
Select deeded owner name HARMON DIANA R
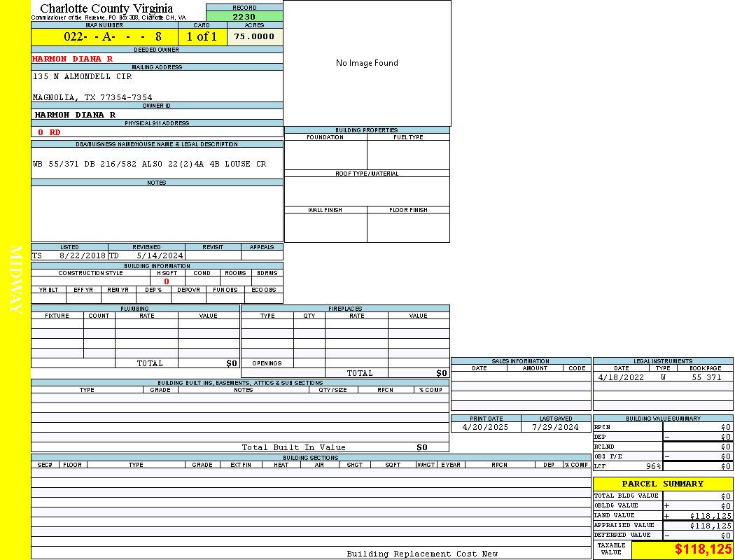pyautogui.click(x=72, y=59)
